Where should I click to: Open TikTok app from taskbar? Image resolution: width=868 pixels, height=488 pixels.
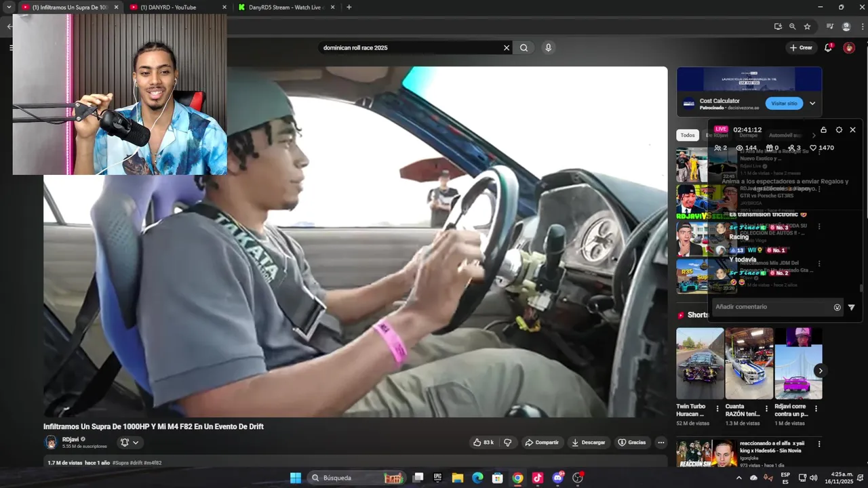click(538, 478)
